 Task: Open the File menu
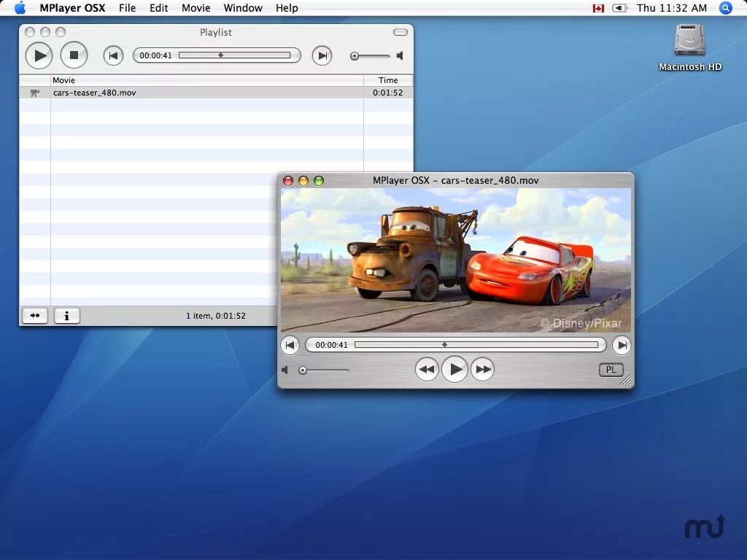(127, 8)
